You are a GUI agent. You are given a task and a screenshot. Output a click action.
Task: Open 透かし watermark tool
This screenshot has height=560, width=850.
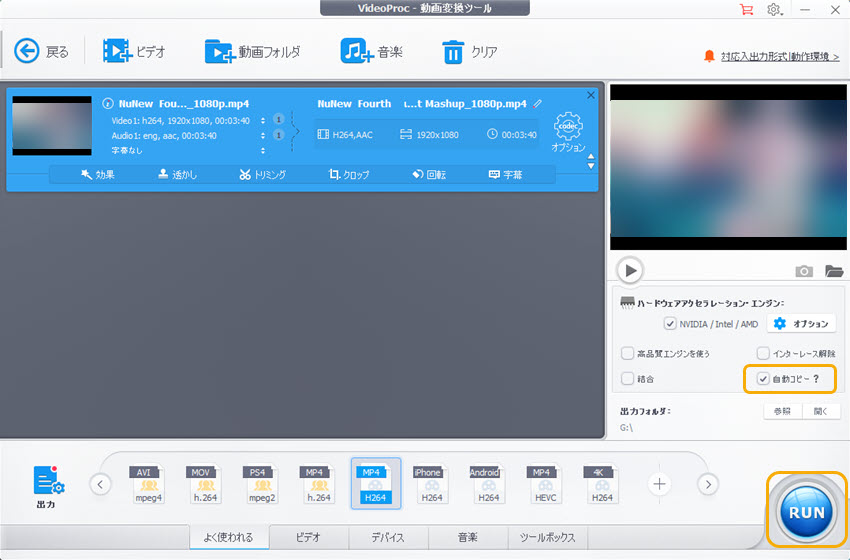[x=177, y=175]
